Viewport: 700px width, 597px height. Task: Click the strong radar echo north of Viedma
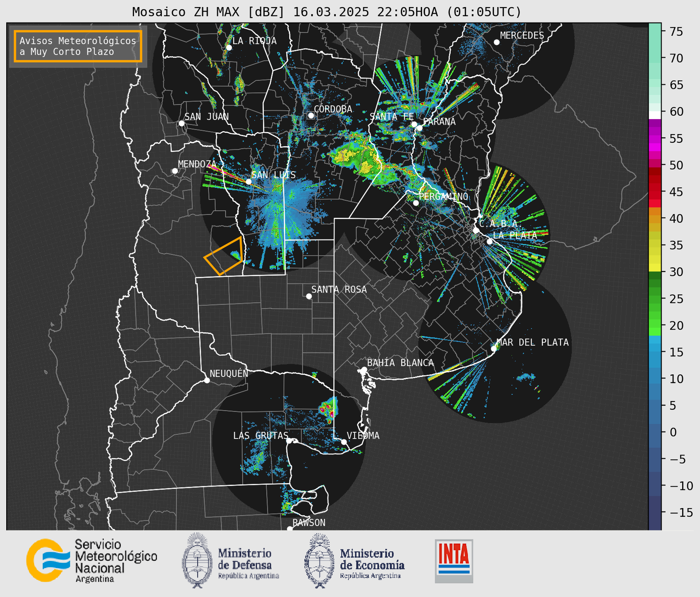coord(329,409)
